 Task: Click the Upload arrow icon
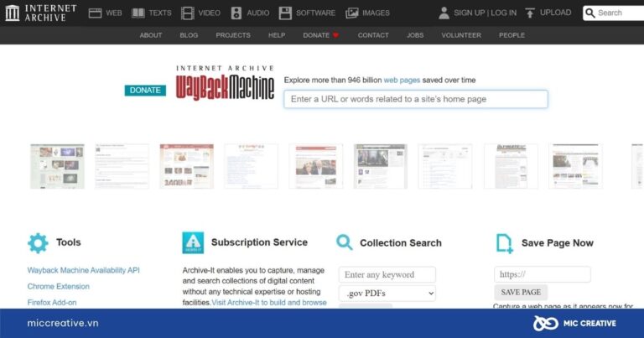pos(530,13)
